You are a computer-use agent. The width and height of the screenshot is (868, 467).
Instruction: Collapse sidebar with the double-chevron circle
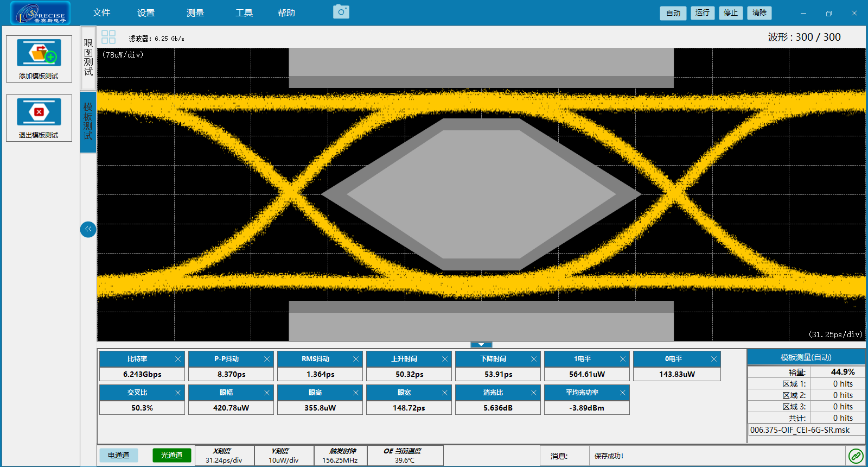tap(88, 229)
